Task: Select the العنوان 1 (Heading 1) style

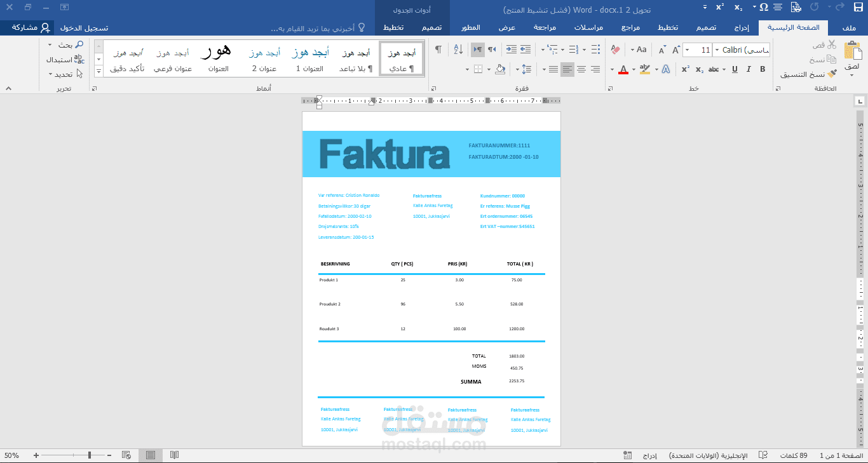Action: click(x=310, y=59)
